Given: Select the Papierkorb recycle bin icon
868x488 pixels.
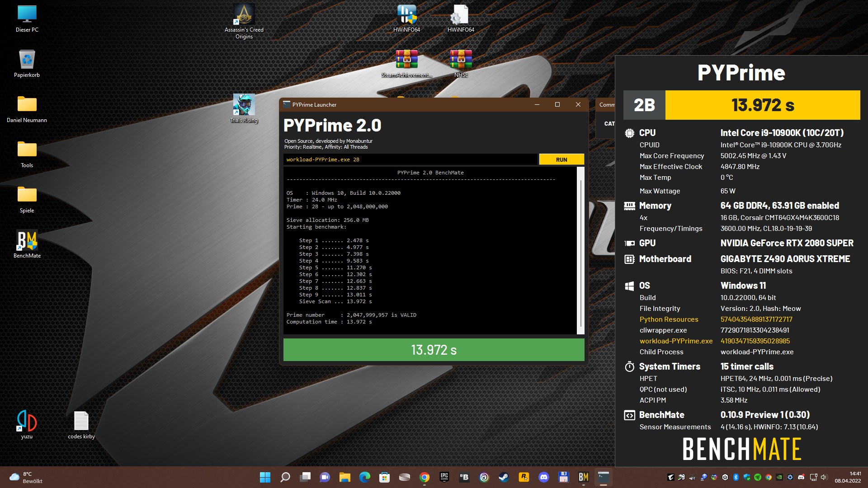Looking at the screenshot, I should [27, 64].
